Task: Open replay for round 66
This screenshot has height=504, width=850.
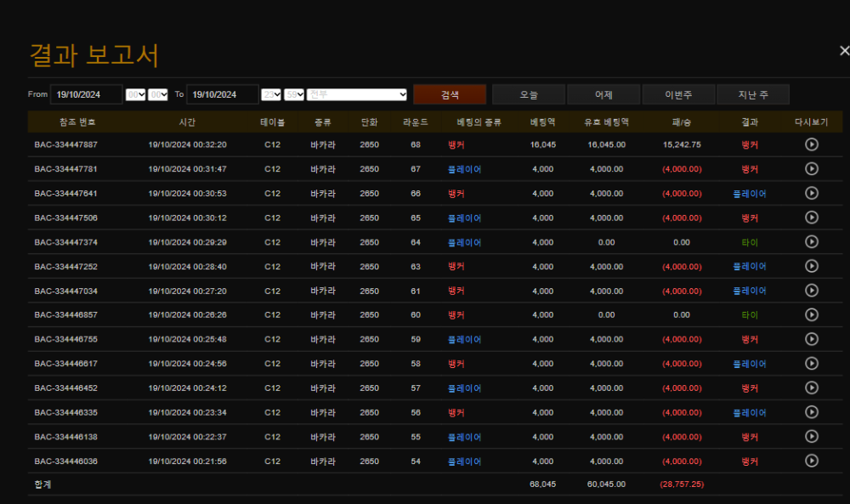Action: click(811, 194)
